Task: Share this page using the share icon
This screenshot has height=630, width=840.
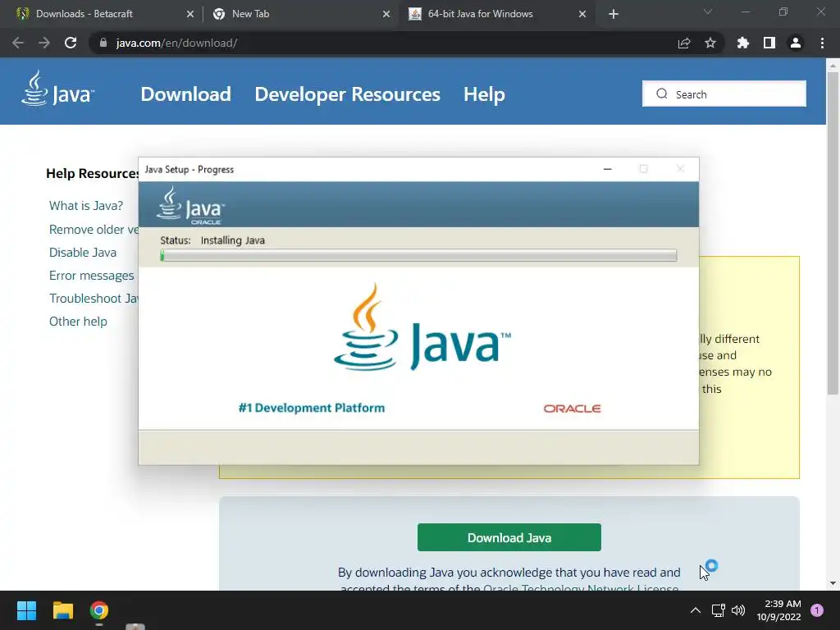Action: coord(684,43)
